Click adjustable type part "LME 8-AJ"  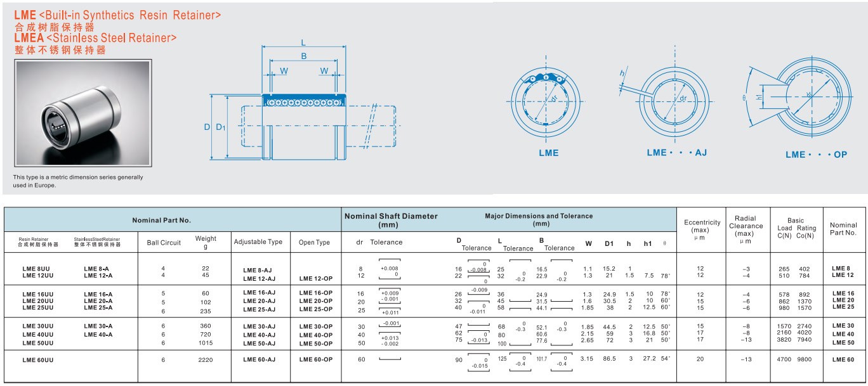(x=259, y=270)
